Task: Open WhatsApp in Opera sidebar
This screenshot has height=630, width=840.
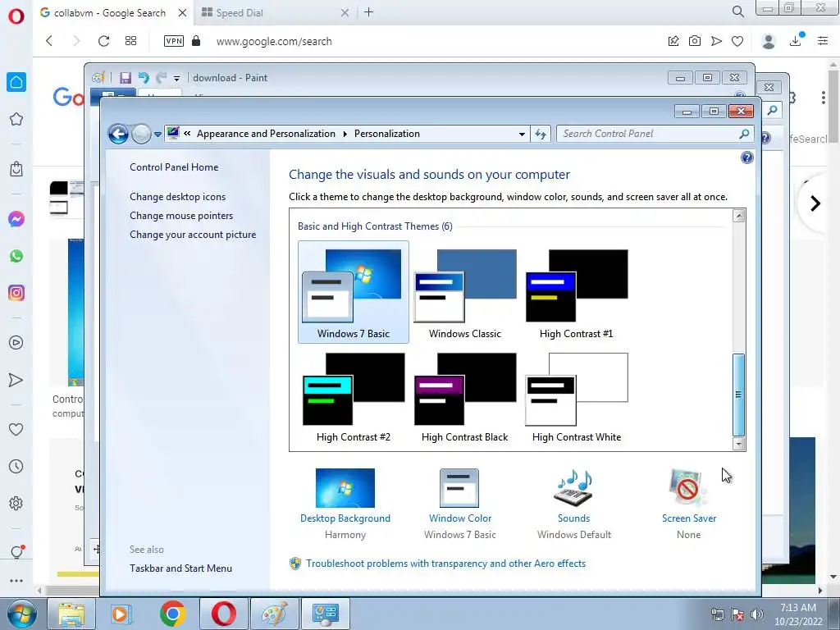Action: click(16, 256)
